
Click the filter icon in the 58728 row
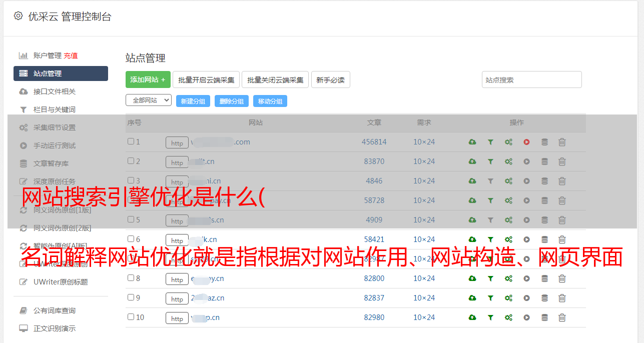pos(490,200)
